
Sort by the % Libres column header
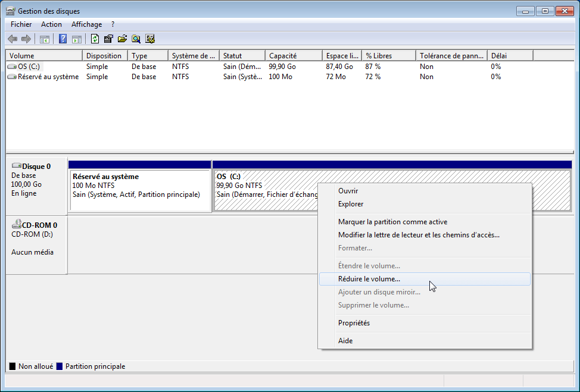click(x=389, y=56)
